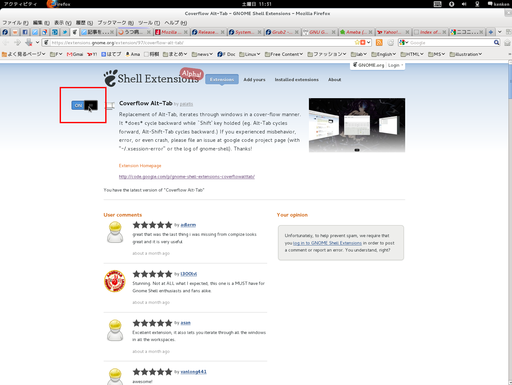
Task: Switch to the Grub2 tab
Action: point(282,32)
